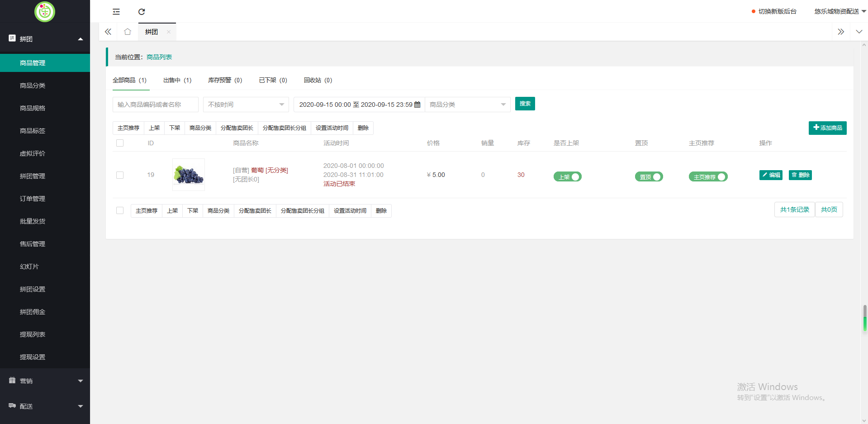Open the 回收站 tab
The image size is (868, 424).
[318, 80]
